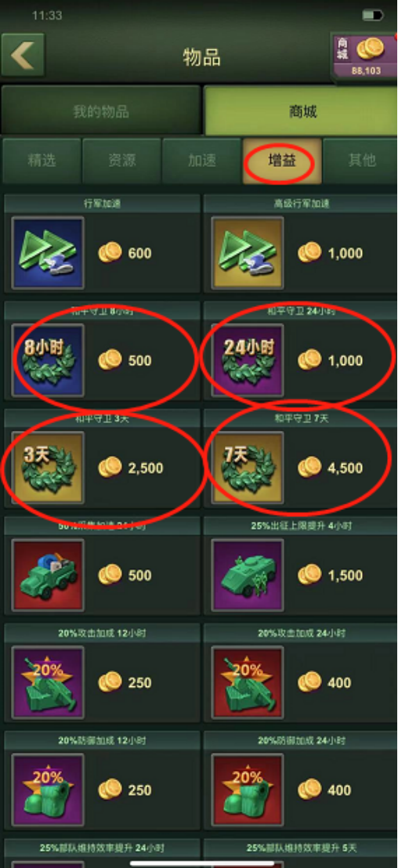398x868 pixels.
Task: Pick the 3天 peace shield wreath icon
Action: [x=48, y=468]
